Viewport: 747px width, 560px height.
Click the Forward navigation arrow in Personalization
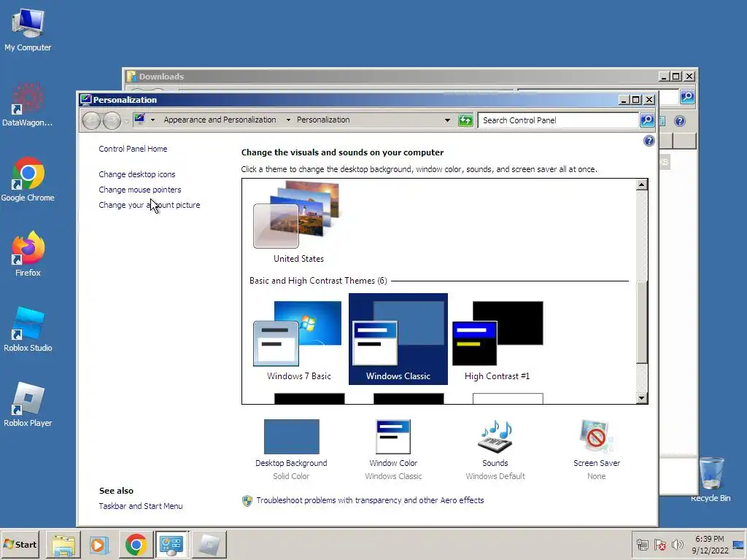coord(112,120)
